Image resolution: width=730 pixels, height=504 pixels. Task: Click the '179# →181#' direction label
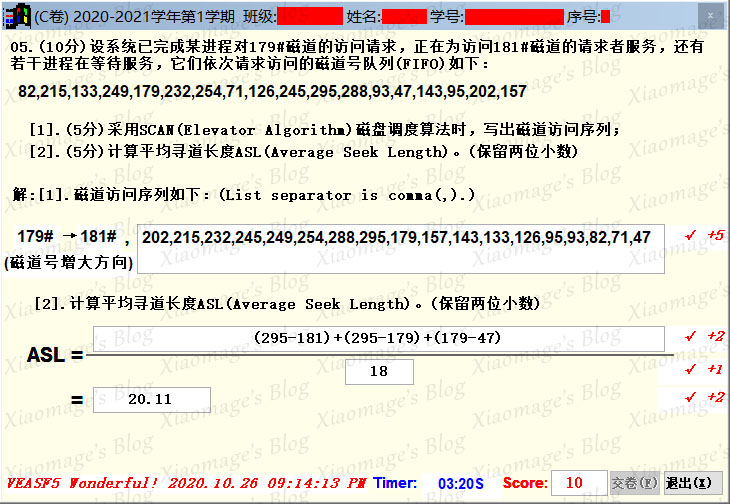pos(67,236)
